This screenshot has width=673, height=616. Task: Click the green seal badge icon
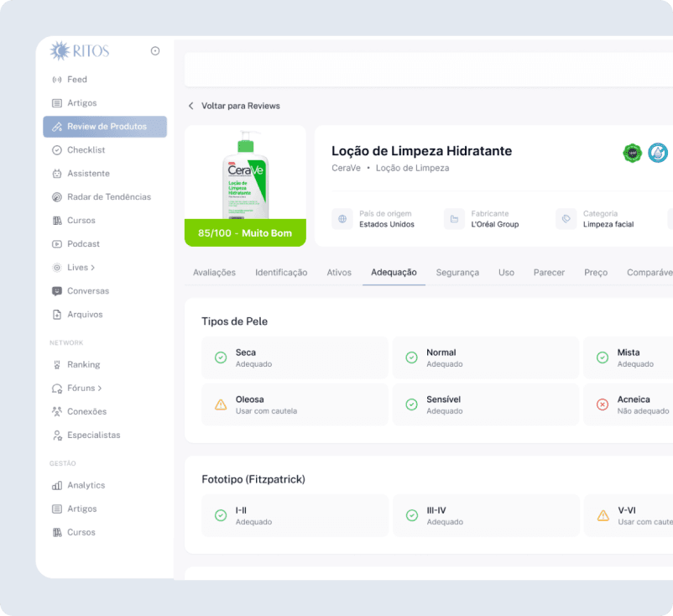pos(632,153)
